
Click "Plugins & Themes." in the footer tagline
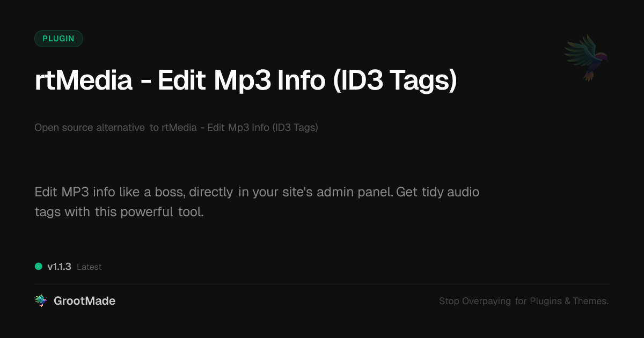pyautogui.click(x=569, y=302)
